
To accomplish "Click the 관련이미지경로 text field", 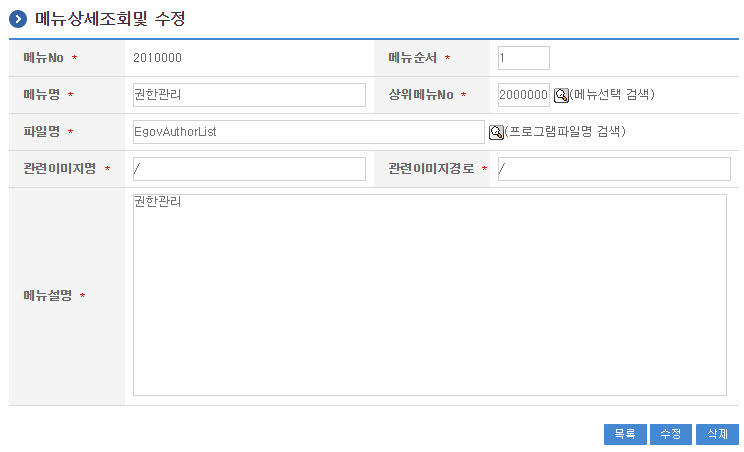I will pos(613,169).
